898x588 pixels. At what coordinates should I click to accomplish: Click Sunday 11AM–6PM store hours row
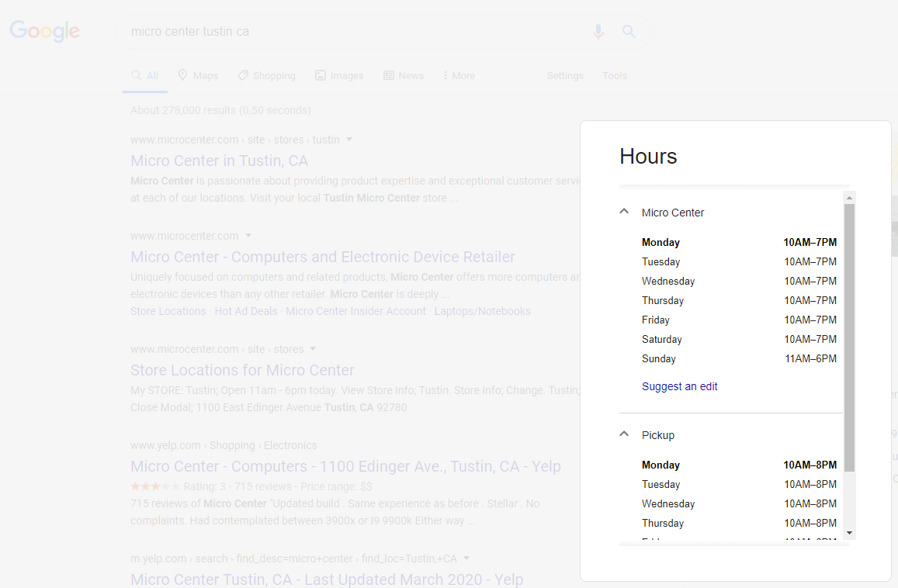(x=739, y=359)
